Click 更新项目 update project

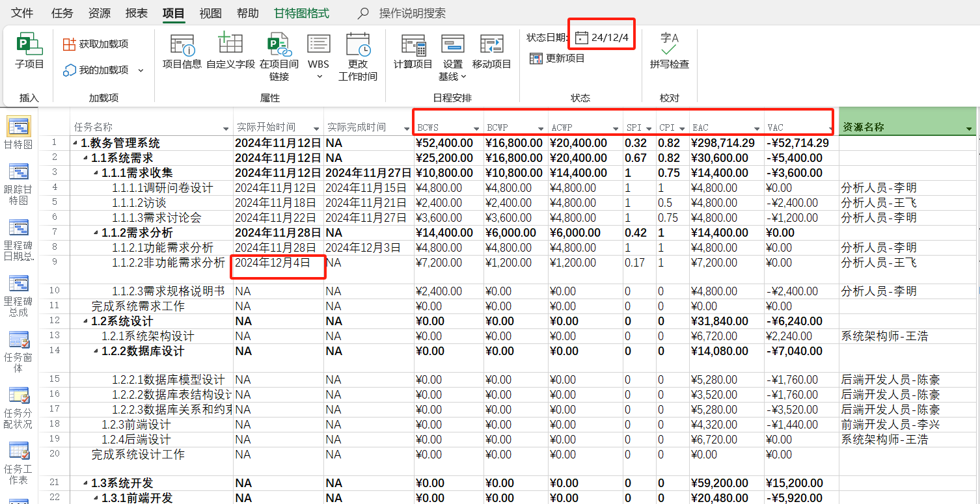point(557,59)
